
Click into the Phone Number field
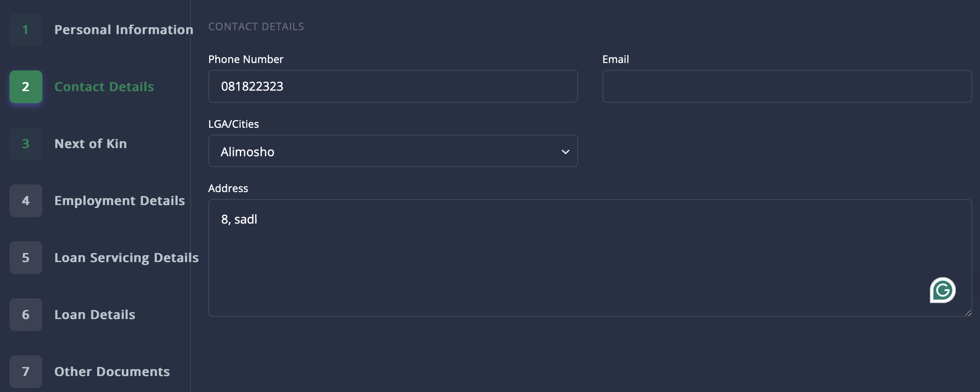(393, 86)
